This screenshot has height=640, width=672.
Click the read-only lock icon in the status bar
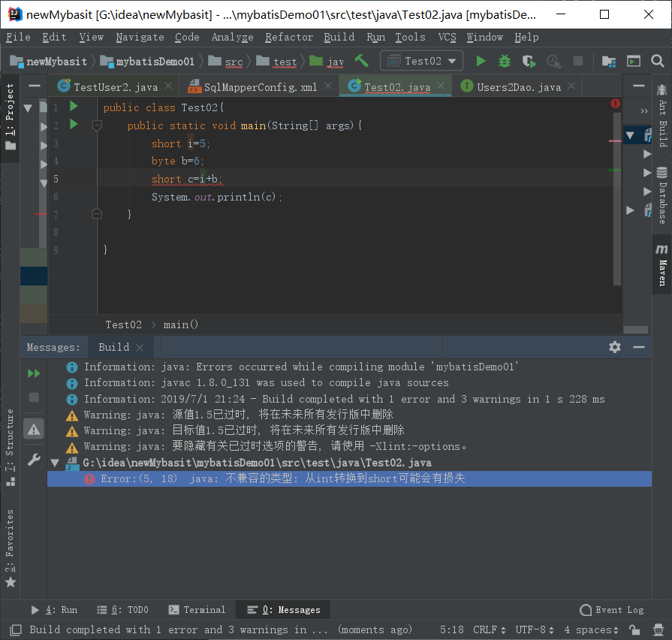pyautogui.click(x=634, y=629)
